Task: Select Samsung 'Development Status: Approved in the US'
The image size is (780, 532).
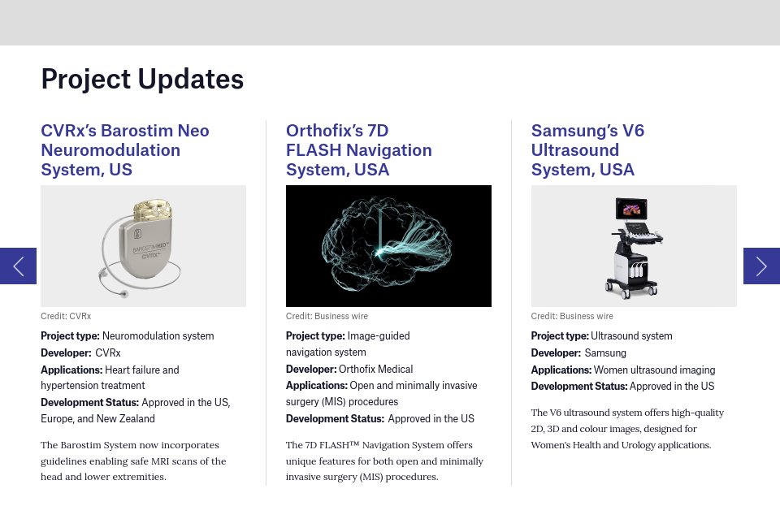Action: [622, 387]
